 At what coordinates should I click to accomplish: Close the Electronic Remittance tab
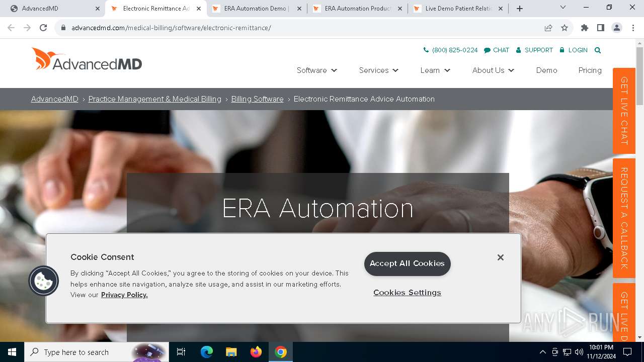click(x=199, y=9)
